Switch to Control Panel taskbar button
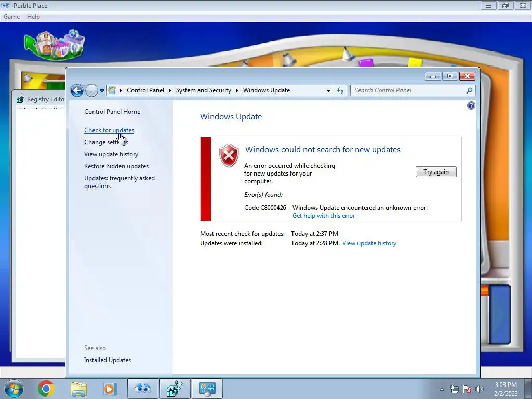This screenshot has height=399, width=532. tap(207, 389)
